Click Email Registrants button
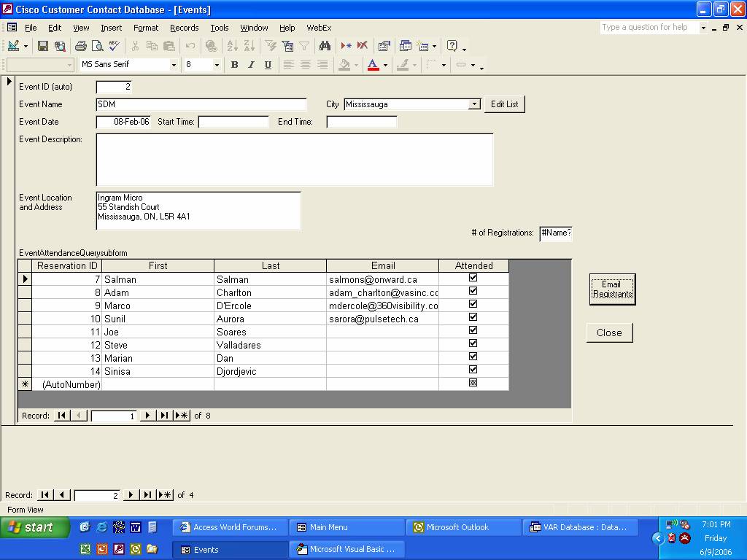Image resolution: width=747 pixels, height=560 pixels. tap(612, 289)
